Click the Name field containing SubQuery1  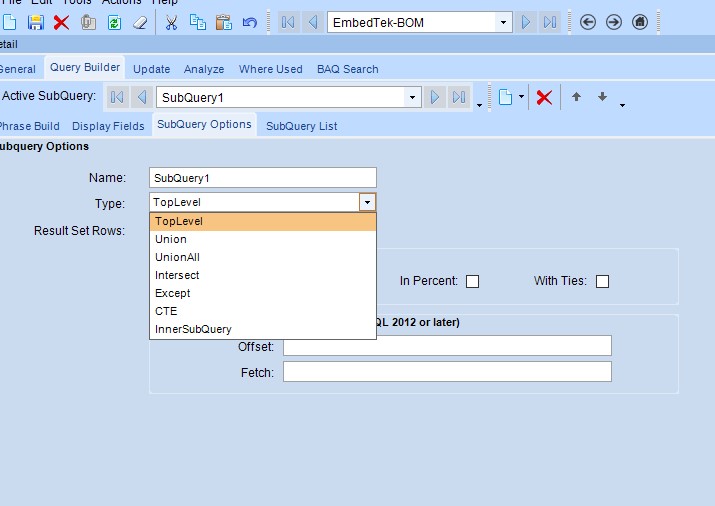[x=263, y=178]
